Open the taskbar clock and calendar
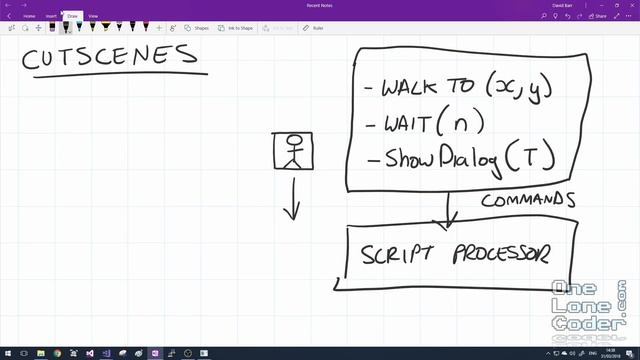 pos(611,353)
